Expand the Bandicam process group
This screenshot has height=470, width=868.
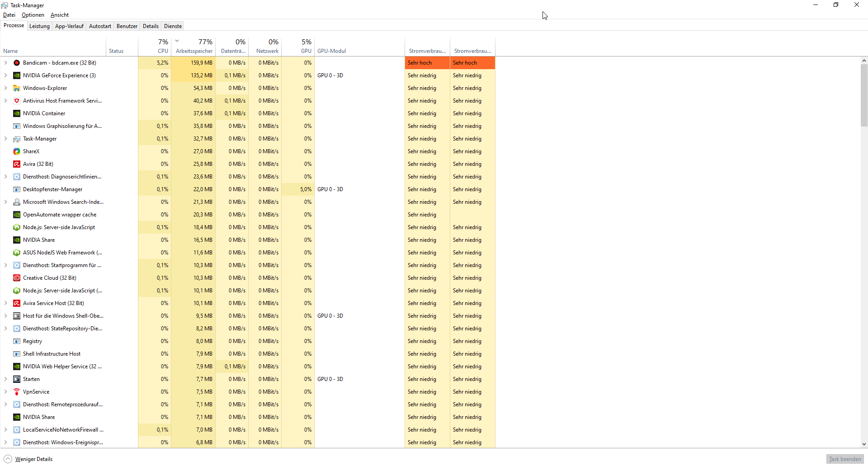pos(6,63)
